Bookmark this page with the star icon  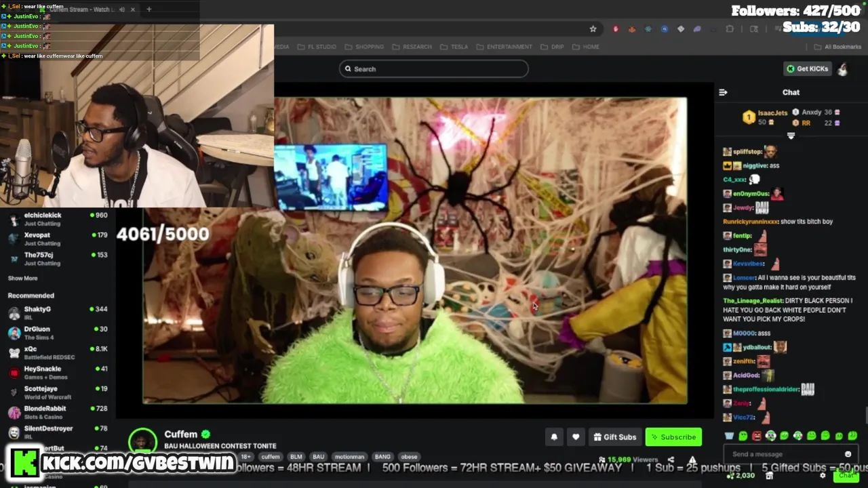coord(593,29)
